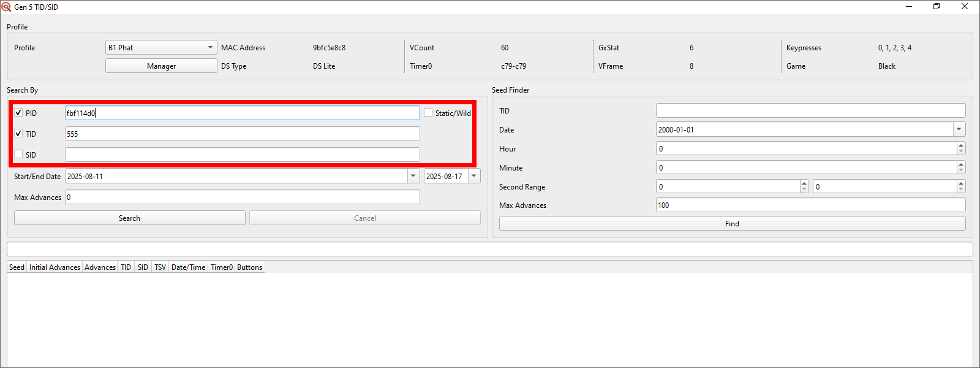The image size is (980, 368).
Task: Click the Max Advances field in Search By
Action: point(242,197)
